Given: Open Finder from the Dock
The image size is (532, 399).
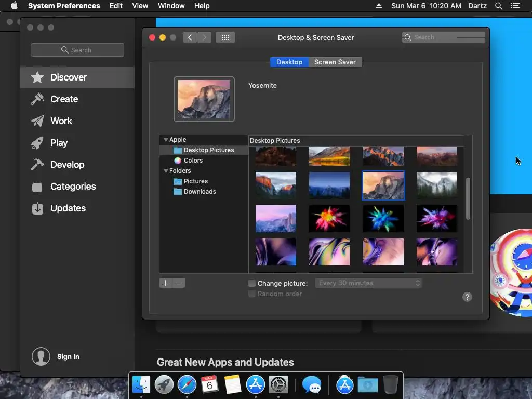Looking at the screenshot, I should coord(141,385).
